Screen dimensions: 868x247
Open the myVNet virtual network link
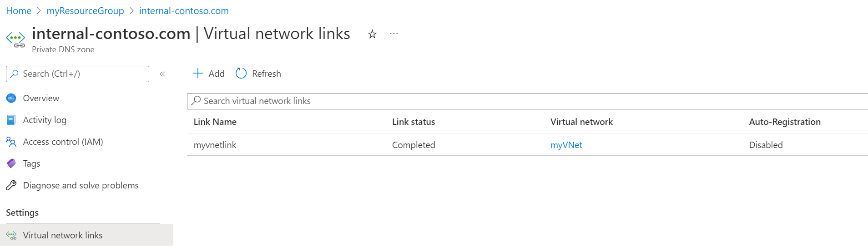566,145
